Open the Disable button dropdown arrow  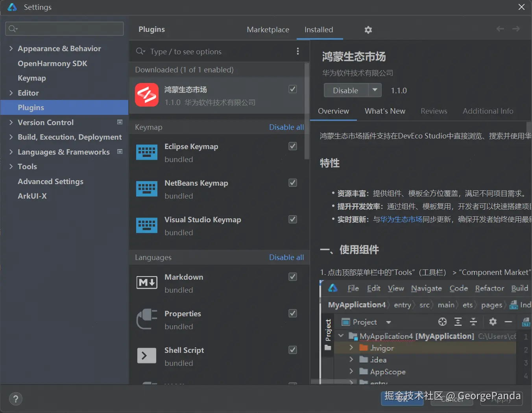tap(375, 90)
